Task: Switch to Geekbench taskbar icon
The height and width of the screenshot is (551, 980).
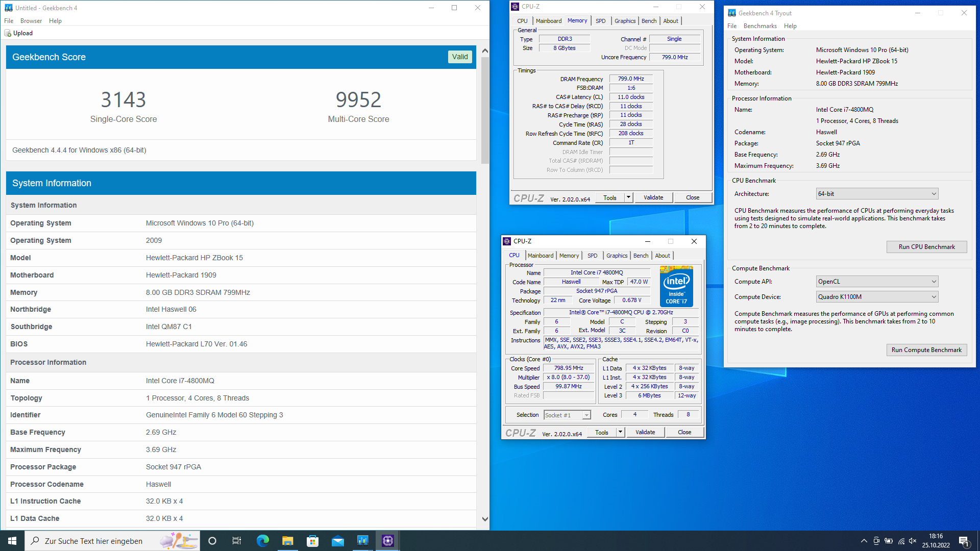Action: pos(363,541)
